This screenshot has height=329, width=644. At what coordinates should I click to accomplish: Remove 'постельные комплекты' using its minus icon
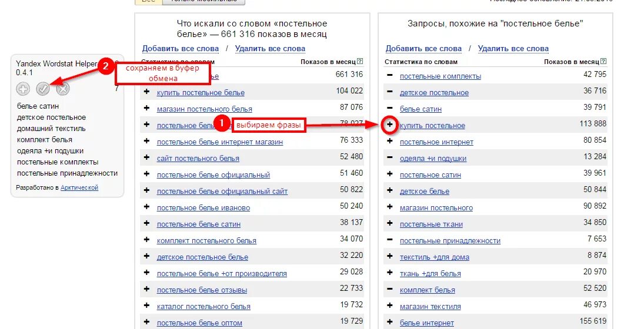click(390, 75)
